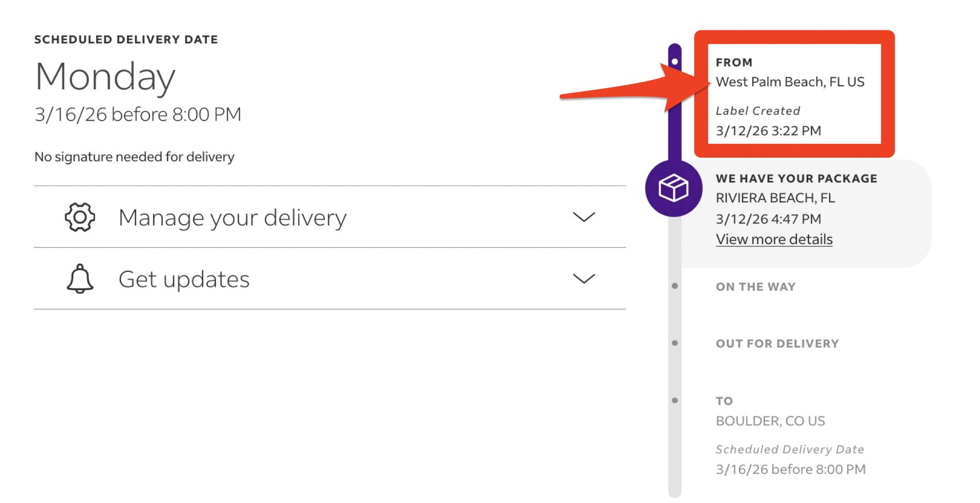
Task: Expand the Manage your delivery chevron
Action: [584, 217]
